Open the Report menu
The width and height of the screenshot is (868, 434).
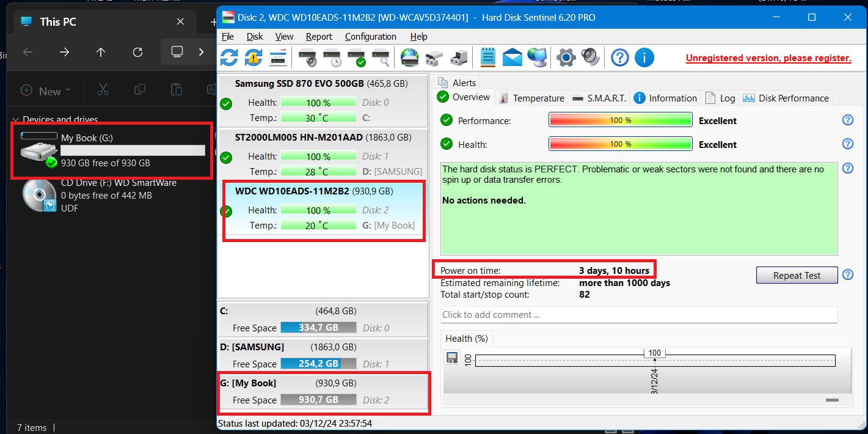pyautogui.click(x=319, y=37)
